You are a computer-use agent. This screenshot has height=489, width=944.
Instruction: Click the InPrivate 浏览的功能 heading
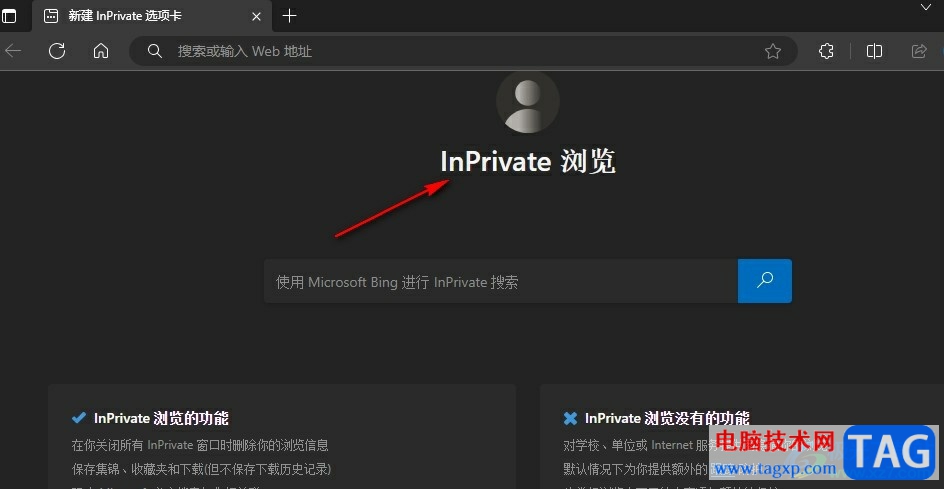(161, 418)
